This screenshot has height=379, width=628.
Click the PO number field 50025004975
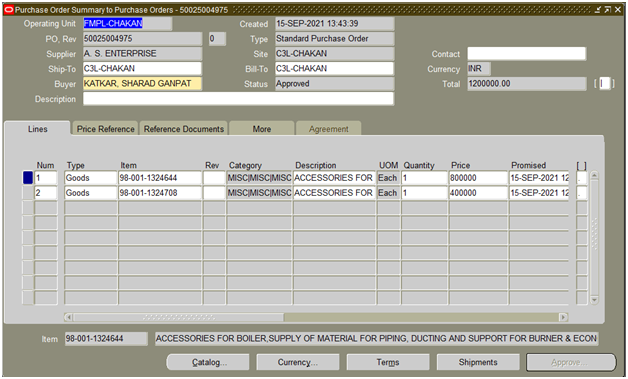[x=142, y=39]
